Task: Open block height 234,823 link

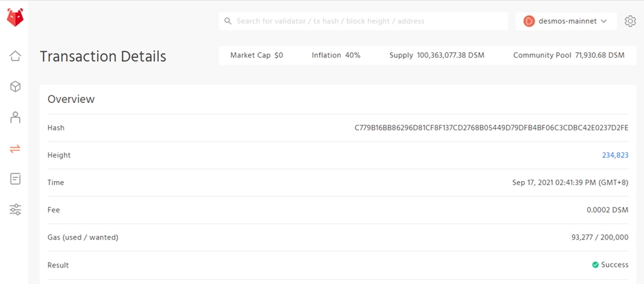Action: (x=615, y=155)
